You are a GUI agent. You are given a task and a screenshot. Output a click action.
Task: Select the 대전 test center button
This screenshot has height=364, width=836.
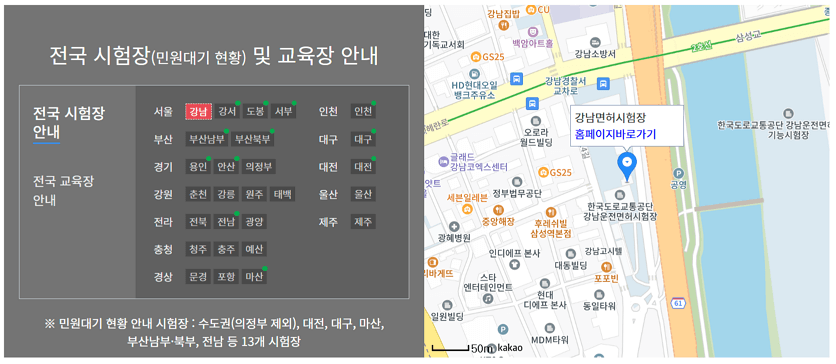tap(363, 167)
